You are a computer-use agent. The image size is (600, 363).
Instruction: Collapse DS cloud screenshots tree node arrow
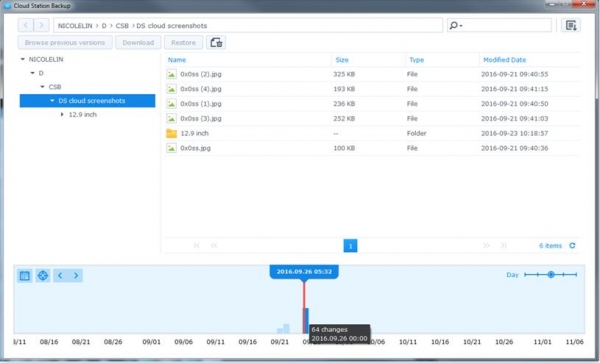click(x=52, y=101)
